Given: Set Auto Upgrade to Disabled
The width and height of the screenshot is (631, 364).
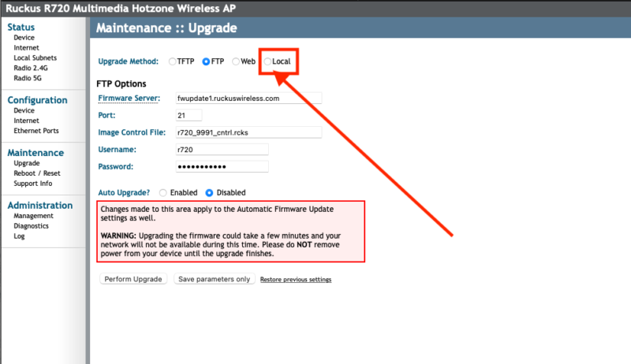Looking at the screenshot, I should point(210,192).
